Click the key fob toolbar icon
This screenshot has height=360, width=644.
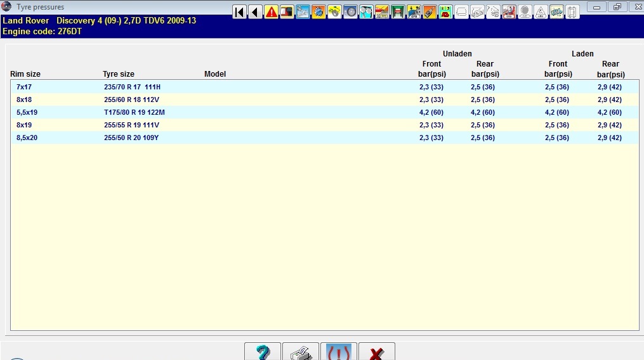(x=430, y=11)
